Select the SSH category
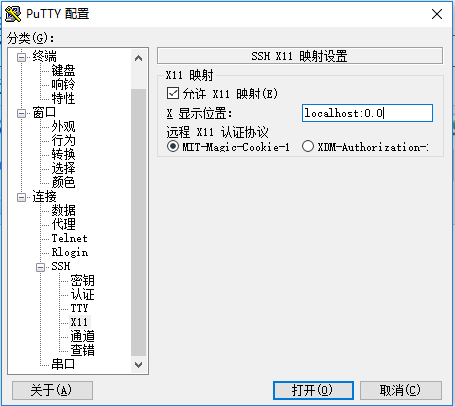 coord(61,266)
